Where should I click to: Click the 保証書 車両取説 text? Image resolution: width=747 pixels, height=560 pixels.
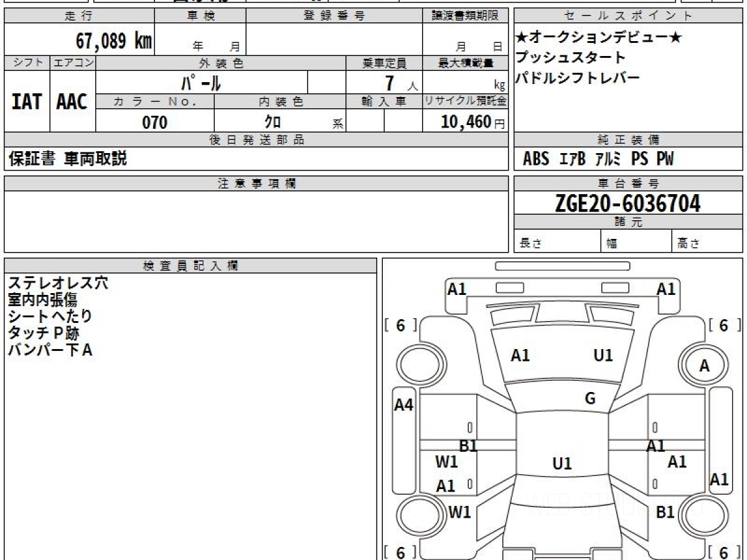click(x=67, y=159)
